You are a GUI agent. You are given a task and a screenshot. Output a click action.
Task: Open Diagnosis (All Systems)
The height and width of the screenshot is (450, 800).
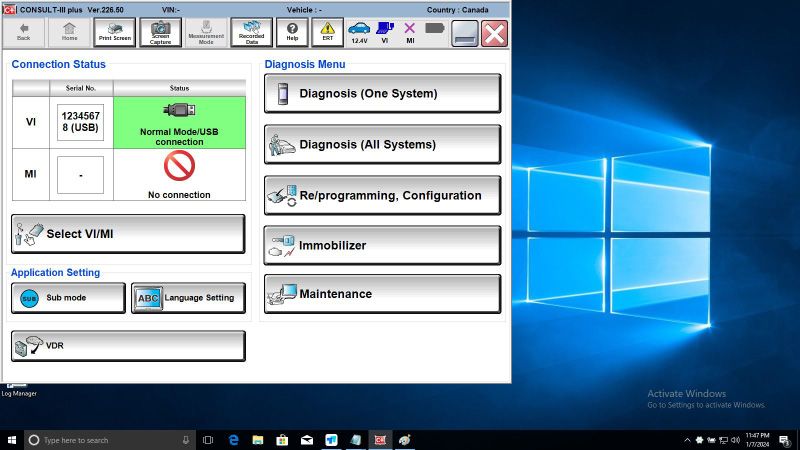coord(383,144)
